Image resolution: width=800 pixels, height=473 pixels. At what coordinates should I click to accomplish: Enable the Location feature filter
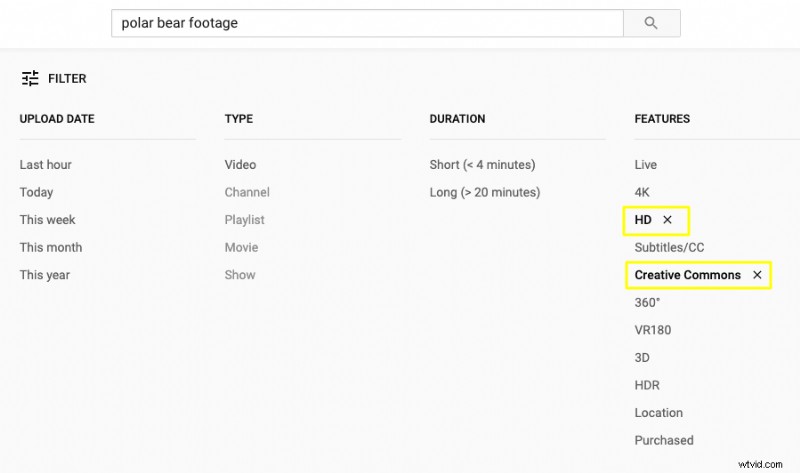659,413
